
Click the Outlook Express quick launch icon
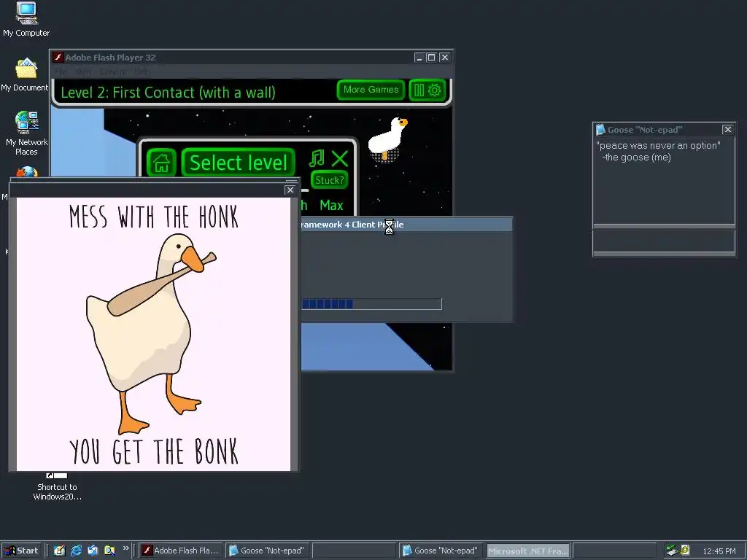point(93,551)
